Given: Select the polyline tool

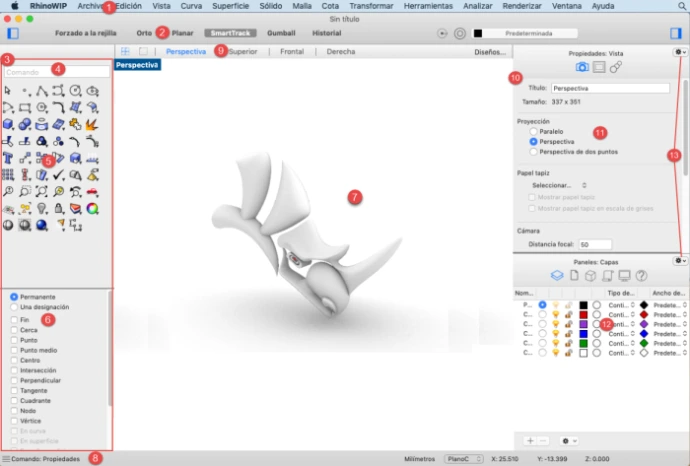Looking at the screenshot, I should tap(41, 91).
